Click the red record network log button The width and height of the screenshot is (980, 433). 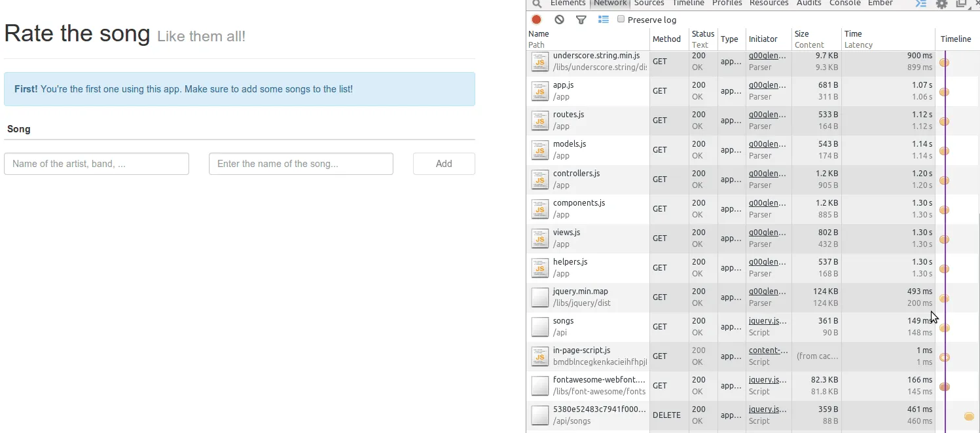click(537, 20)
